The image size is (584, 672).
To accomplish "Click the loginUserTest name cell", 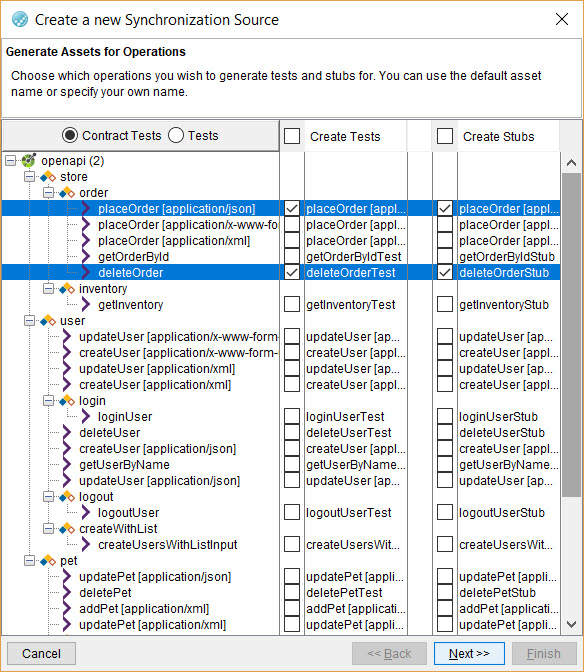I will pyautogui.click(x=356, y=417).
